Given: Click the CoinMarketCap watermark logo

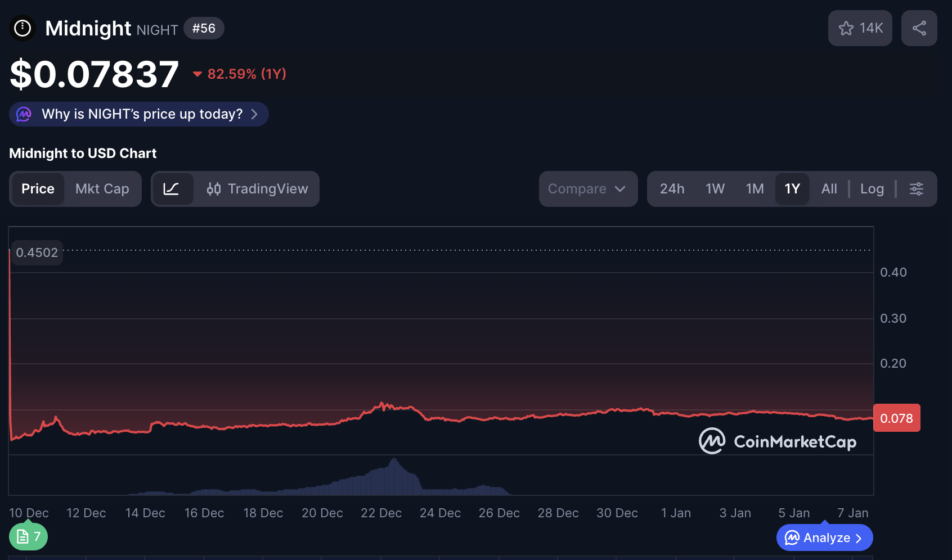Looking at the screenshot, I should click(711, 441).
